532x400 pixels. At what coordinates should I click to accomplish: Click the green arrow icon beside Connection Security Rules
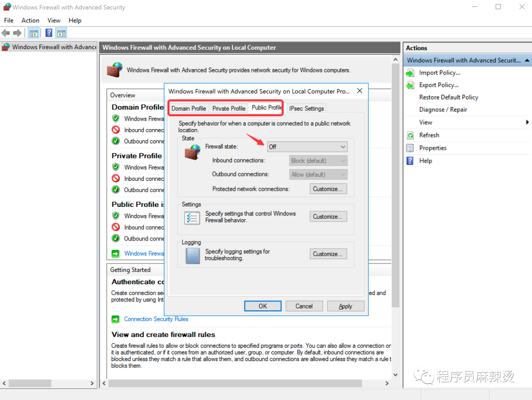pyautogui.click(x=116, y=319)
